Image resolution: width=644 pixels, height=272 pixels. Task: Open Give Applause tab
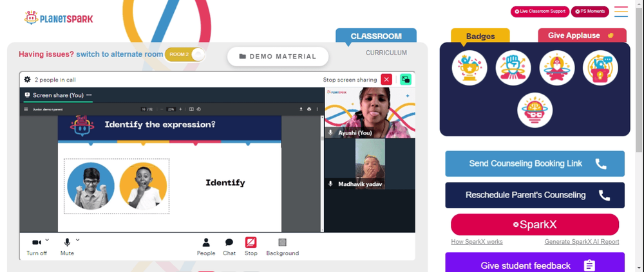click(x=582, y=35)
